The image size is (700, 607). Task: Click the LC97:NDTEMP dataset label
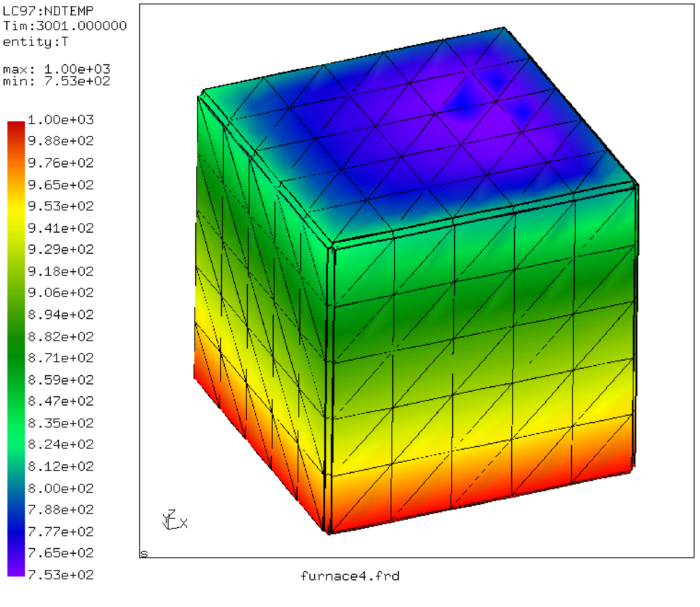point(48,11)
